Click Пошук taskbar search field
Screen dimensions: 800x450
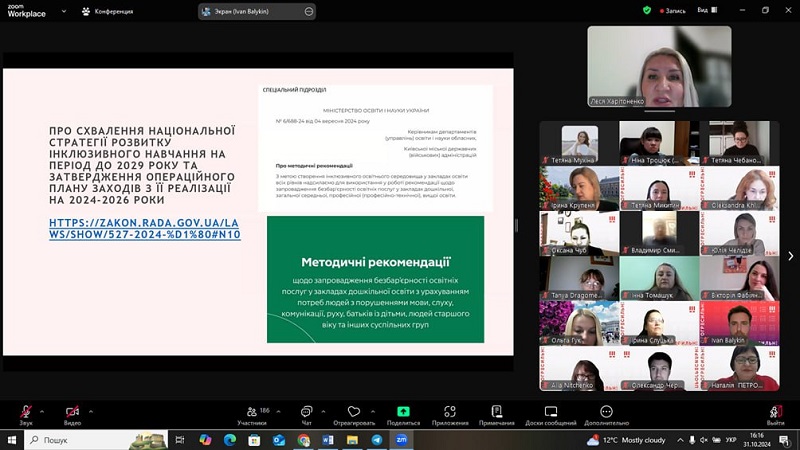pyautogui.click(x=96, y=440)
